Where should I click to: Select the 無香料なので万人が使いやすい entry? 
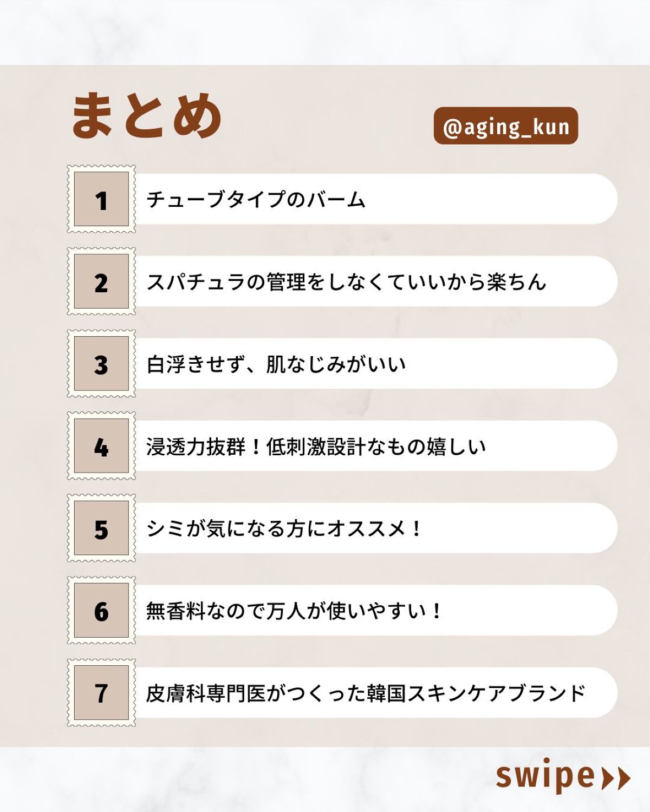pos(374,611)
